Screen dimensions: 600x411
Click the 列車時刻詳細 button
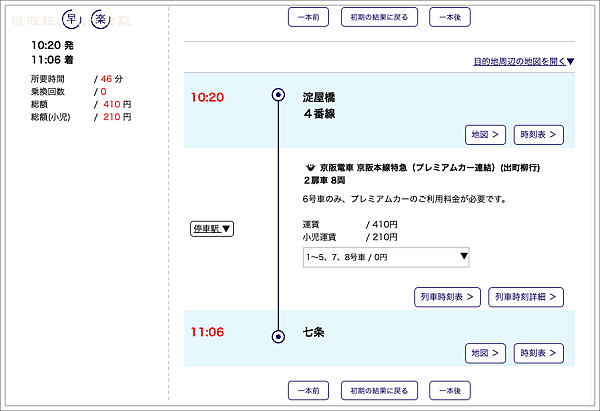tap(526, 297)
